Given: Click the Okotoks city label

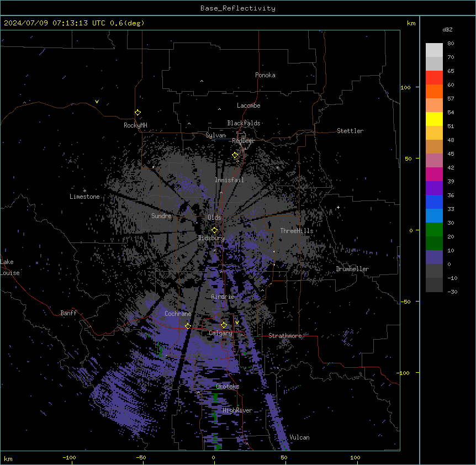Looking at the screenshot, I should tap(228, 387).
